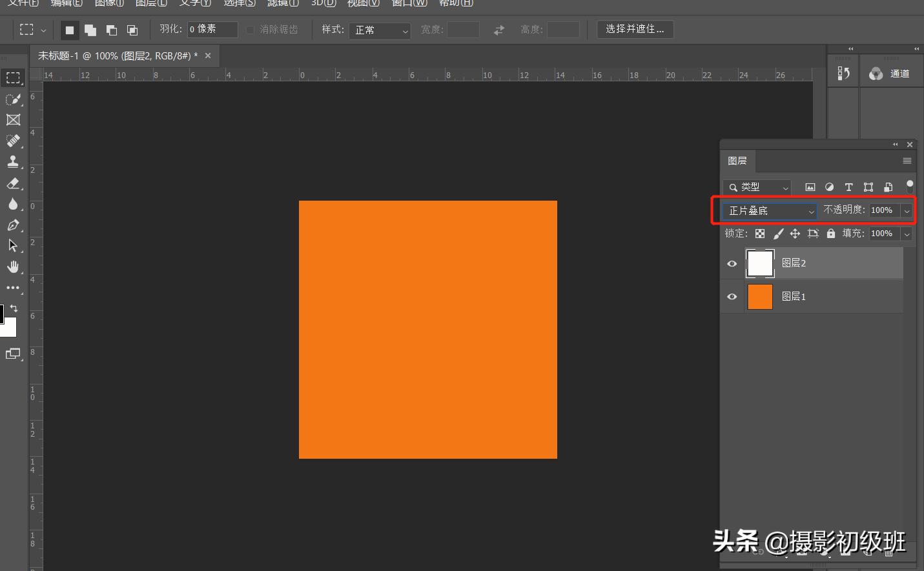The width and height of the screenshot is (924, 571).
Task: Select the Healing Brush bandage tool
Action: (12, 141)
